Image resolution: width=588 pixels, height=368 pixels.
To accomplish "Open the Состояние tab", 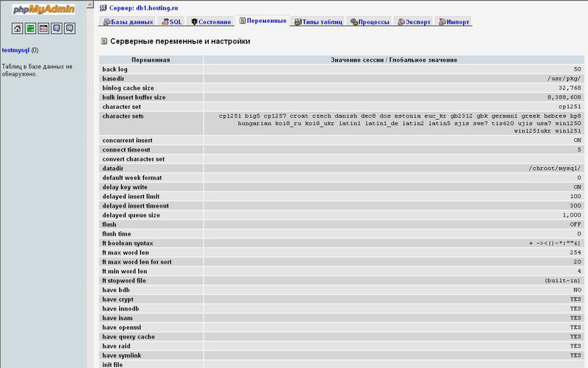I will [x=211, y=22].
